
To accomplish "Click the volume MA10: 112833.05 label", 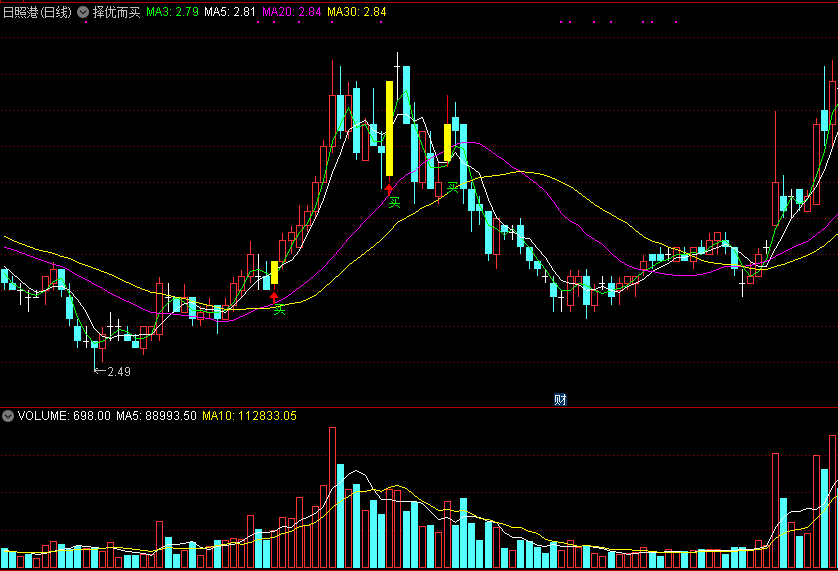I will click(250, 416).
